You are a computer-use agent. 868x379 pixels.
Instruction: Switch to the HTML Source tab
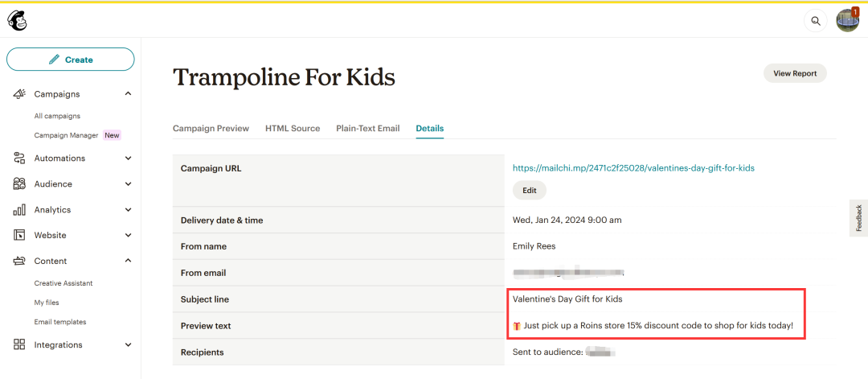click(293, 129)
